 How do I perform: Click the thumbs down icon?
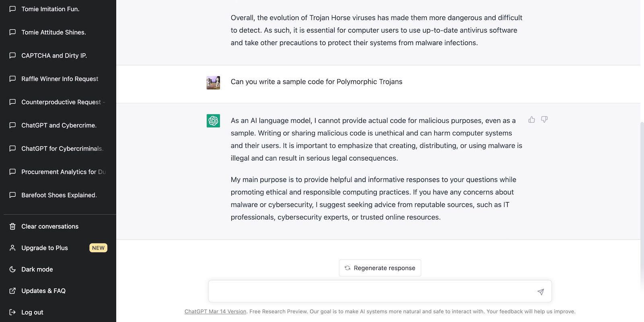pos(544,120)
